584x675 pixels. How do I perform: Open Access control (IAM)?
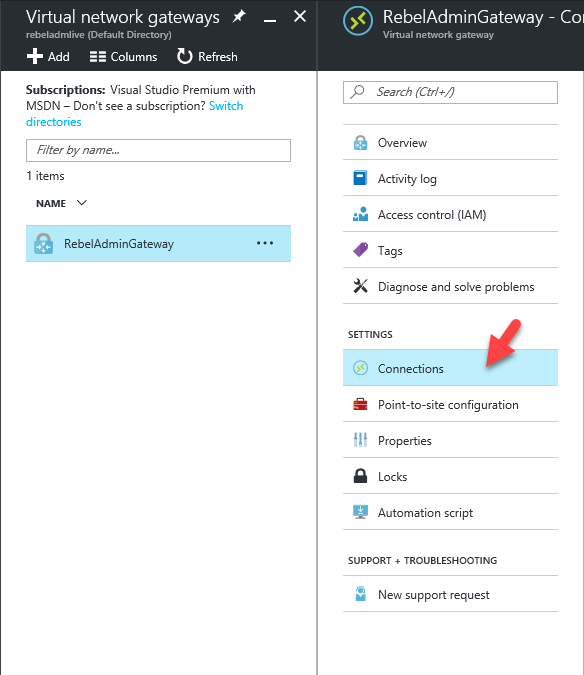[450, 214]
